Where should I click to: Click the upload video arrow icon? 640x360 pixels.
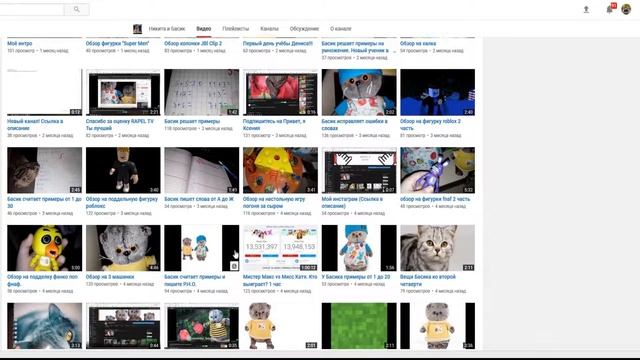pyautogui.click(x=586, y=9)
